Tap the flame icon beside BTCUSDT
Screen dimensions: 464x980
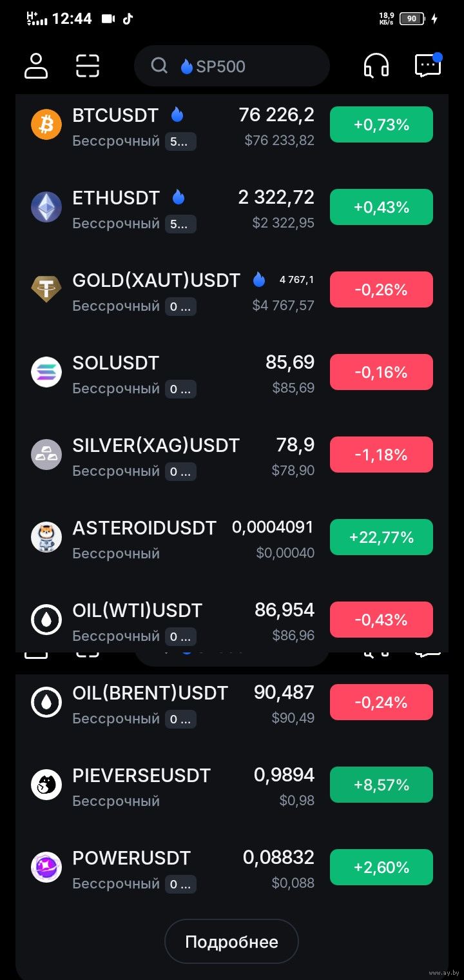point(177,115)
